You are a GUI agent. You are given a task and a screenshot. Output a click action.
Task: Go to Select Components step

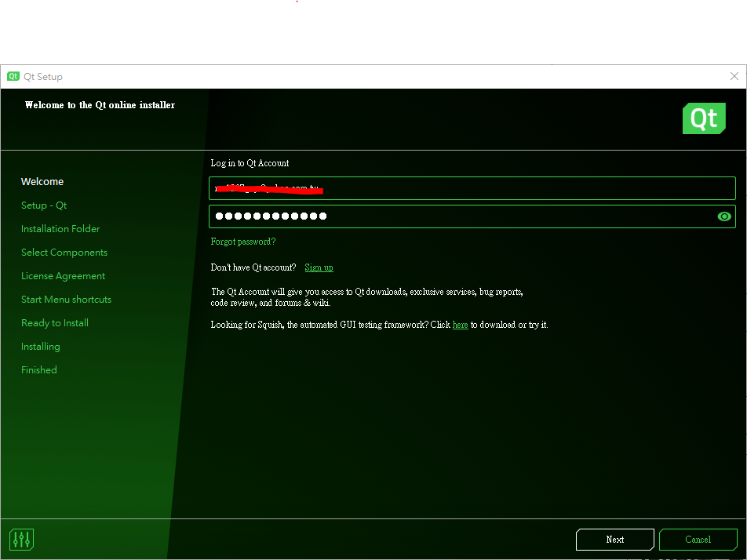click(x=64, y=253)
